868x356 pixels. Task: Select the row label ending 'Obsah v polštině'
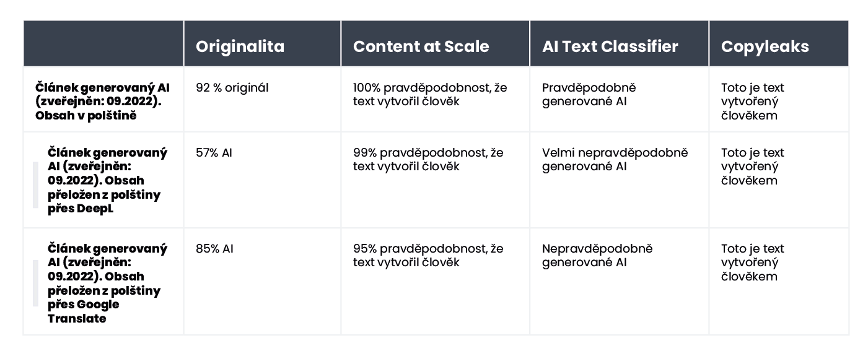(102, 101)
